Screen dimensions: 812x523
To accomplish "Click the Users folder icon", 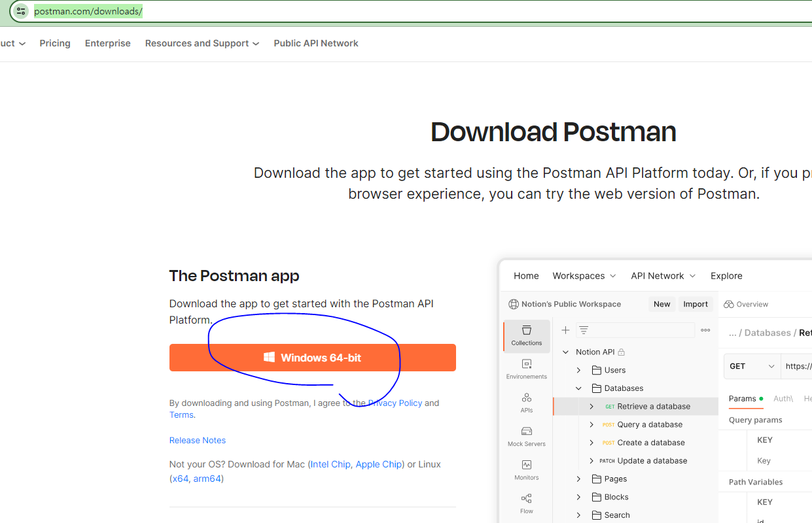I will 596,370.
